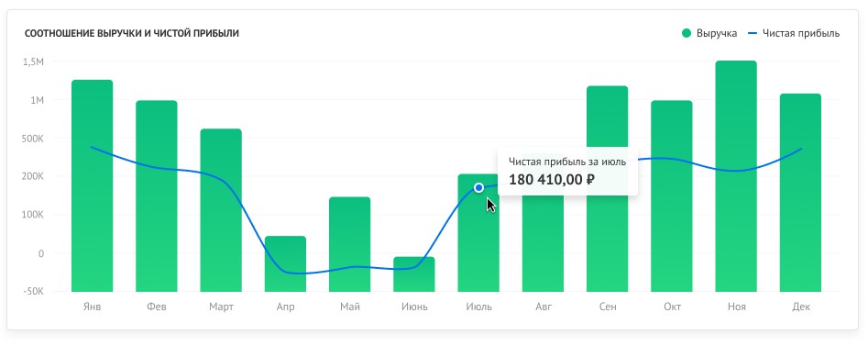868x346 pixels.
Task: Click the green Выручка legend circle
Action: tap(687, 33)
